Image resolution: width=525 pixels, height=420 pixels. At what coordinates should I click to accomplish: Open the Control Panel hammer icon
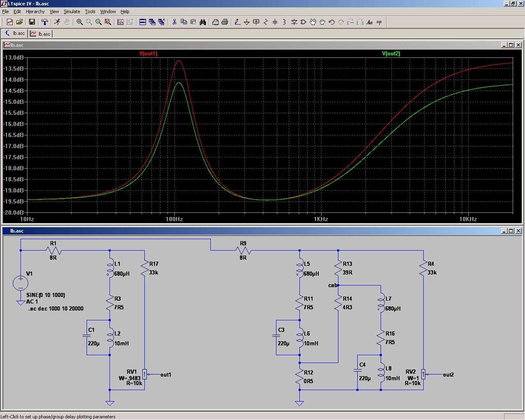[x=45, y=22]
